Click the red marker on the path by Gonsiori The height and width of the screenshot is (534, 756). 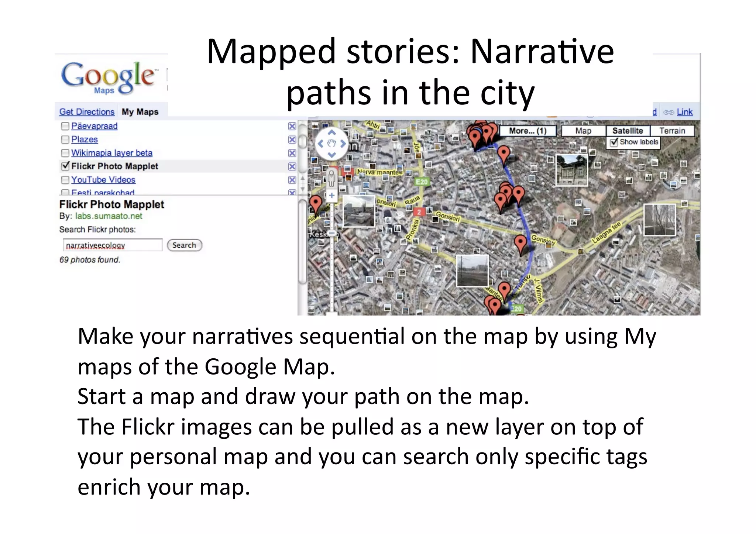(x=520, y=244)
